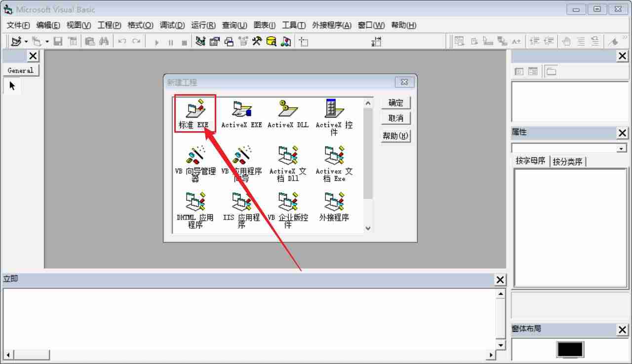The height and width of the screenshot is (364, 632).
Task: Open the 工程(P) menu
Action: [109, 25]
